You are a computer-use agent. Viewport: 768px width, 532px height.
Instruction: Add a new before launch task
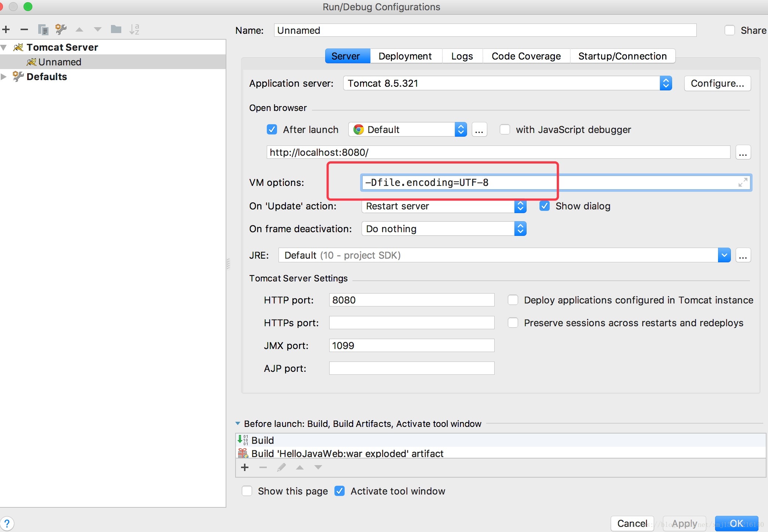245,467
